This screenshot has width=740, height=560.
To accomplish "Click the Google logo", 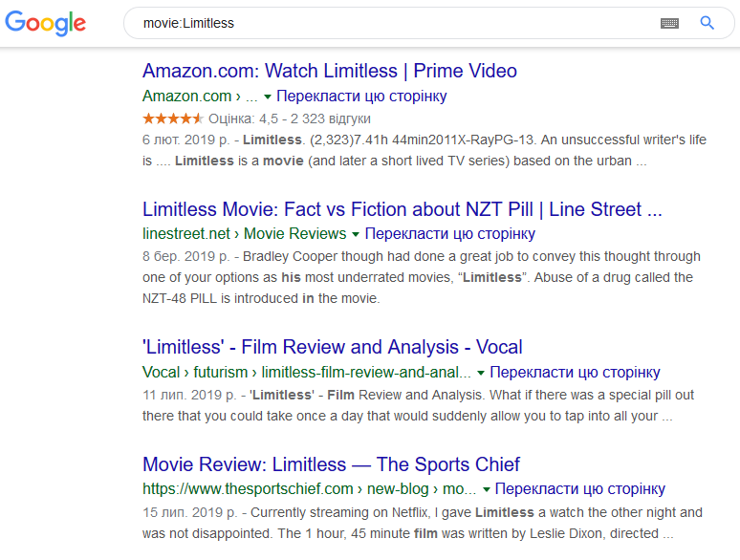I will (45, 23).
